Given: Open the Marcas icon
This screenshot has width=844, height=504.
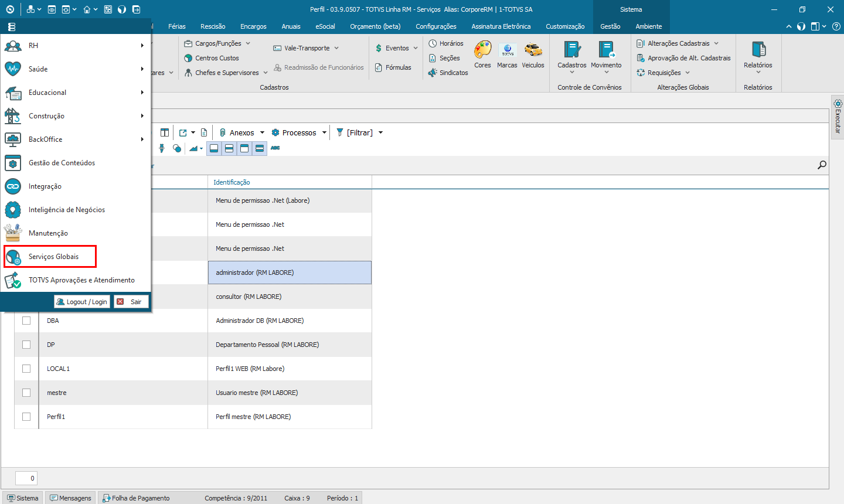Looking at the screenshot, I should [507, 50].
